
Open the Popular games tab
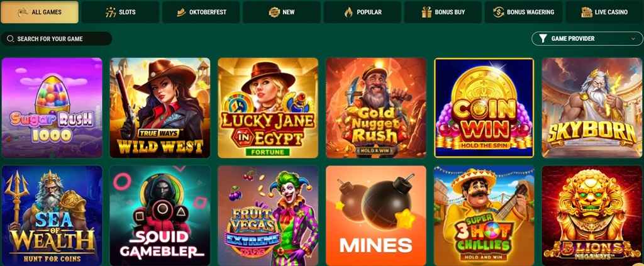(362, 12)
